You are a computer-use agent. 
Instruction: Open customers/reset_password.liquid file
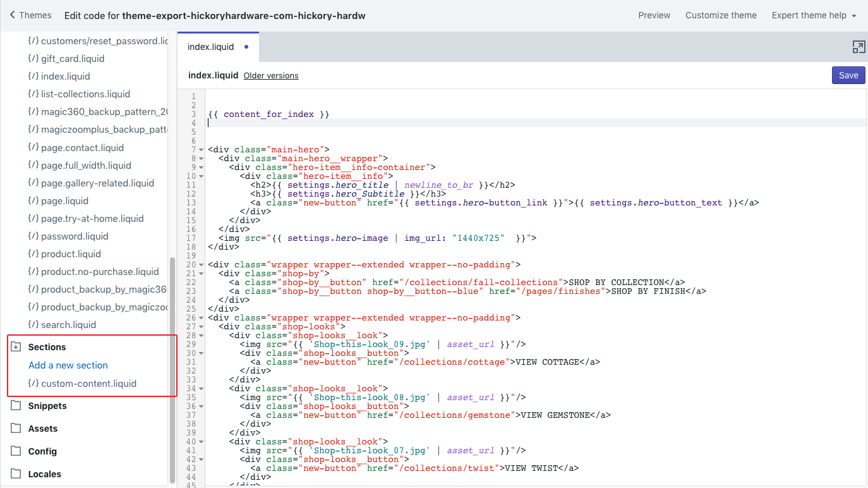click(98, 40)
